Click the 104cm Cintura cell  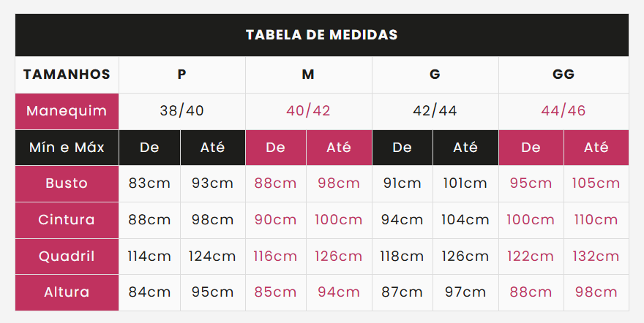(465, 220)
